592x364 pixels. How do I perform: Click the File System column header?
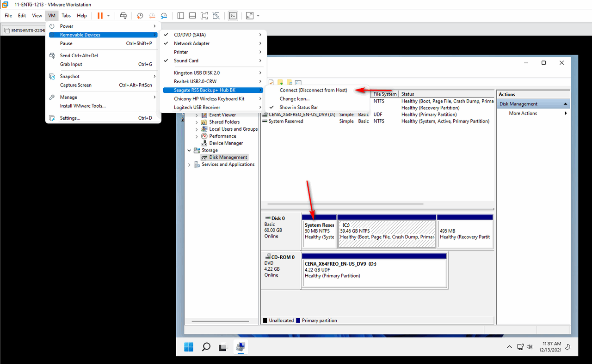pos(385,94)
